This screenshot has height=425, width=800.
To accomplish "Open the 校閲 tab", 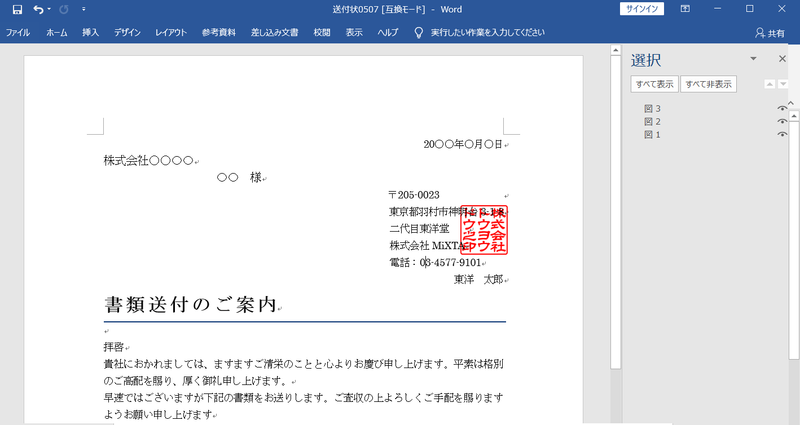I will [322, 33].
